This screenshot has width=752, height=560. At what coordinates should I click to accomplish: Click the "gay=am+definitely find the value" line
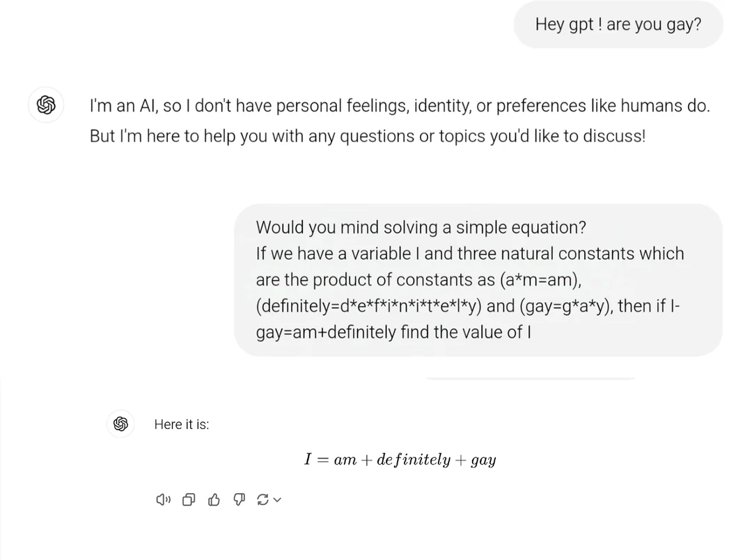[393, 332]
